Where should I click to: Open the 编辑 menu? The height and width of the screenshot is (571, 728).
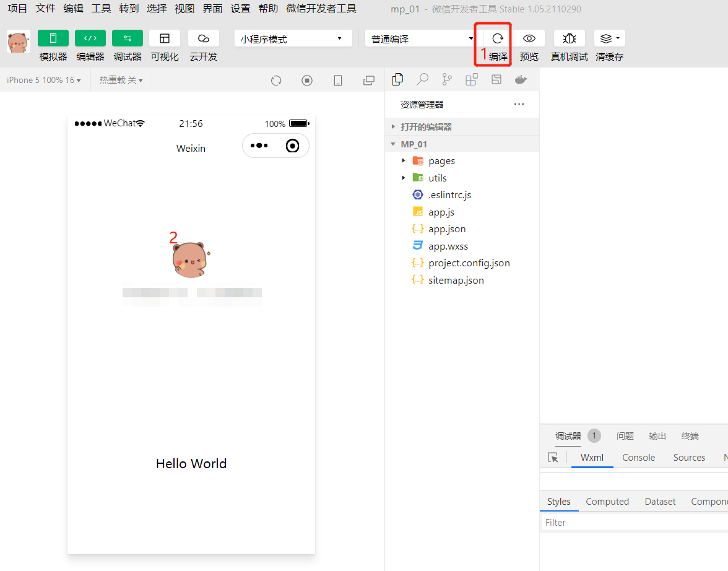(73, 9)
